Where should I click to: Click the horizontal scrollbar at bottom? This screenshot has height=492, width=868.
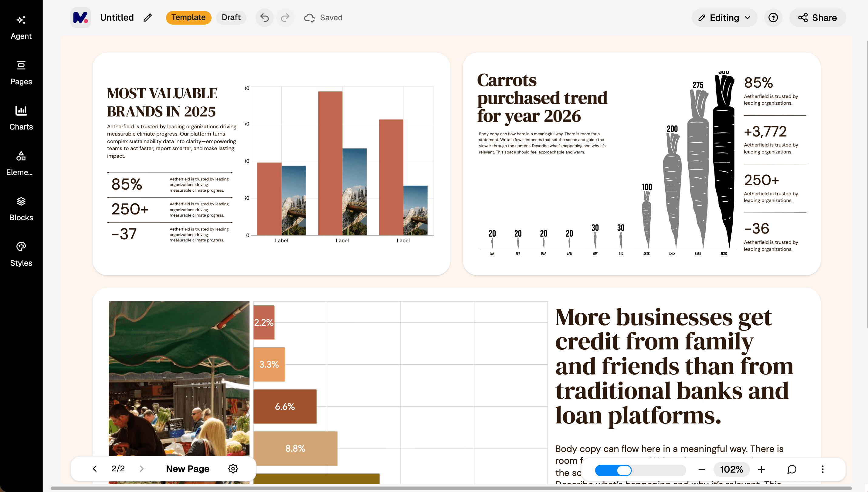(451, 488)
